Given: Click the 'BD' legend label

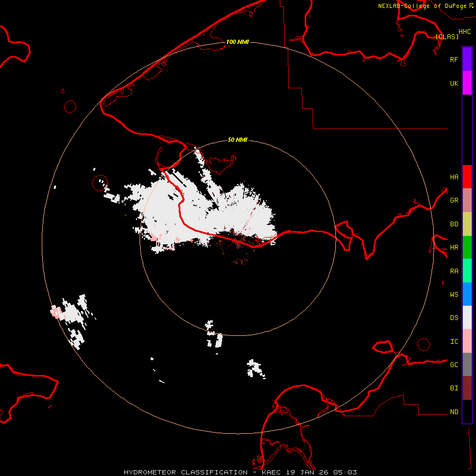Looking at the screenshot, I should point(454,224).
